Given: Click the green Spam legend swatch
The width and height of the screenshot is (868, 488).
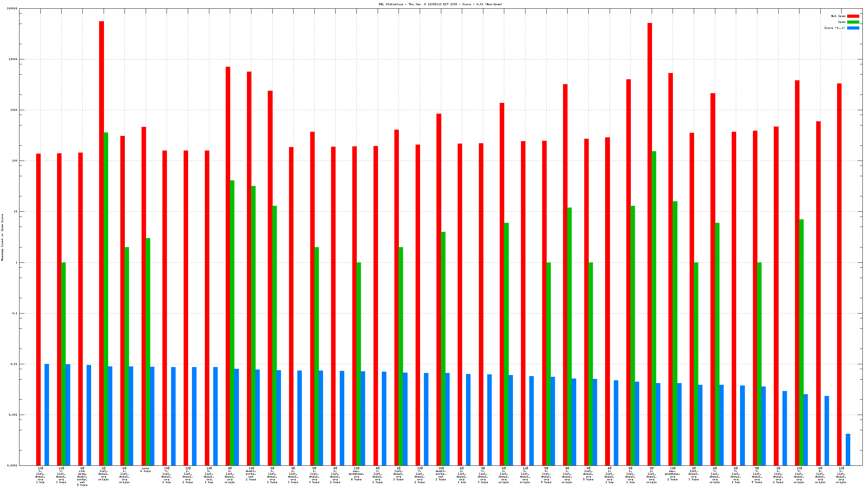Looking at the screenshot, I should 853,22.
